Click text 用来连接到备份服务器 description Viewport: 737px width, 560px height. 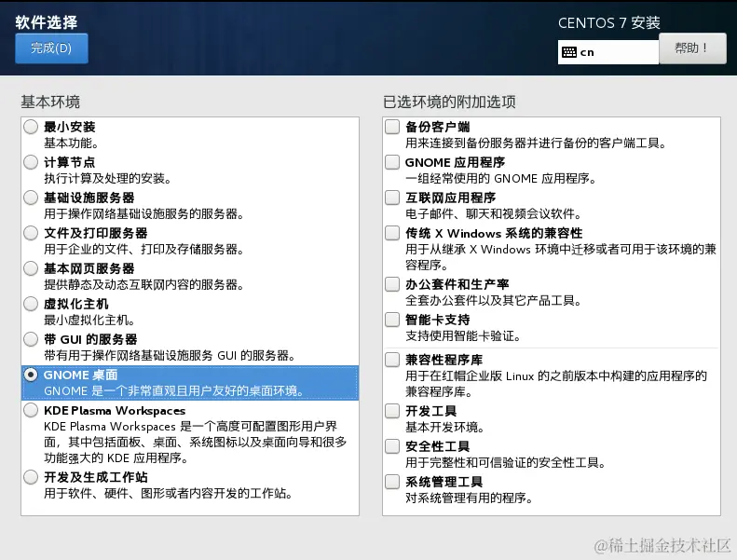(x=536, y=143)
